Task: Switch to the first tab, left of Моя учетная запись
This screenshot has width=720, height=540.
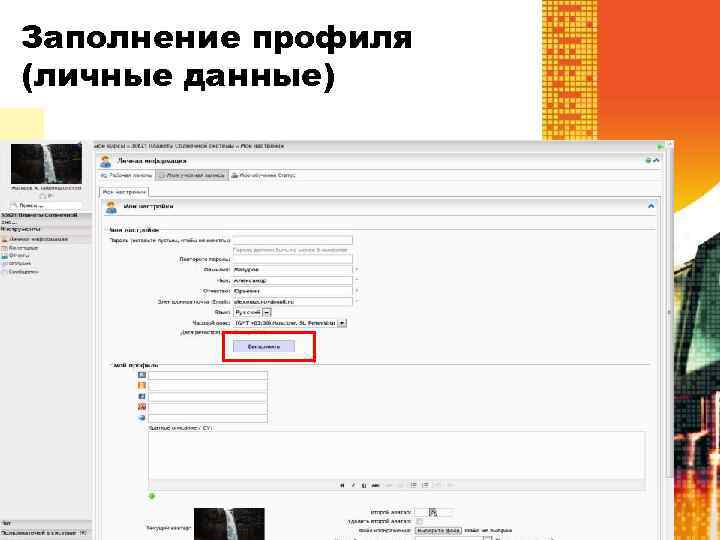Action: [x=126, y=175]
